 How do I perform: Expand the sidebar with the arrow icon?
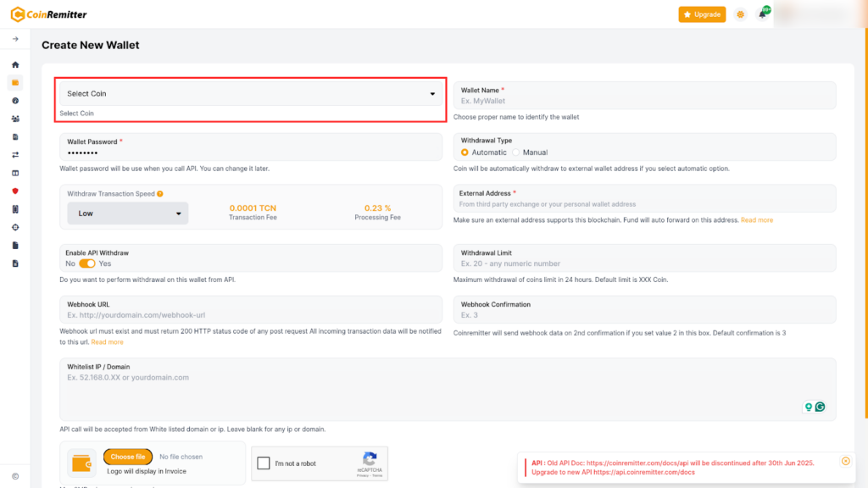pos(15,39)
